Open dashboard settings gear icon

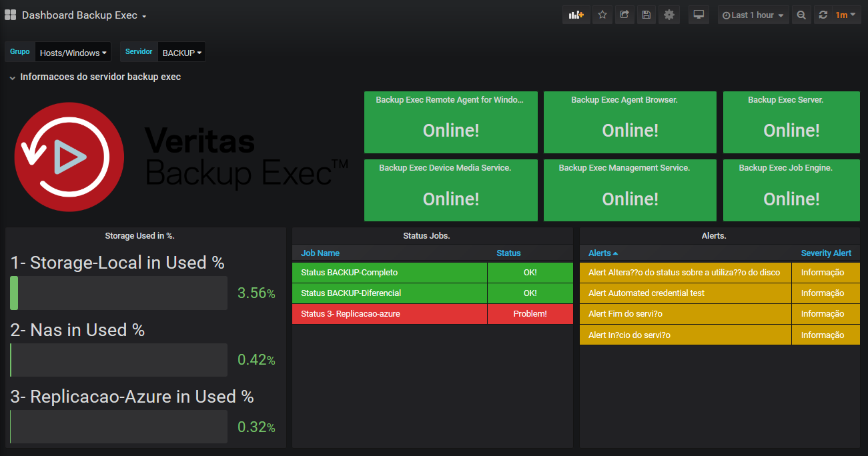[x=669, y=15]
